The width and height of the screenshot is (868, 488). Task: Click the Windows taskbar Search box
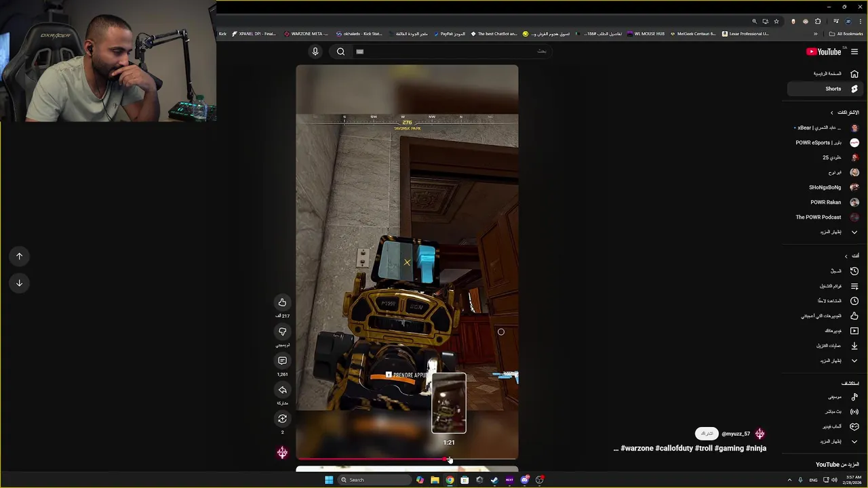(375, 480)
